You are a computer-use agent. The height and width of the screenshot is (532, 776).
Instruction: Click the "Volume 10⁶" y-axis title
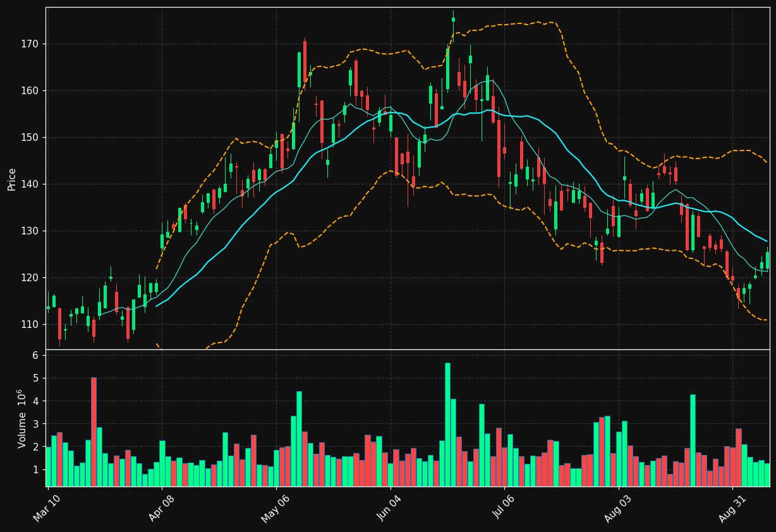22,418
